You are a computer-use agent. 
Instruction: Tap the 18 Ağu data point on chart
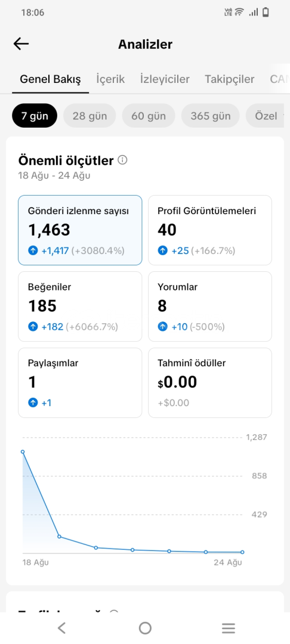tap(23, 452)
